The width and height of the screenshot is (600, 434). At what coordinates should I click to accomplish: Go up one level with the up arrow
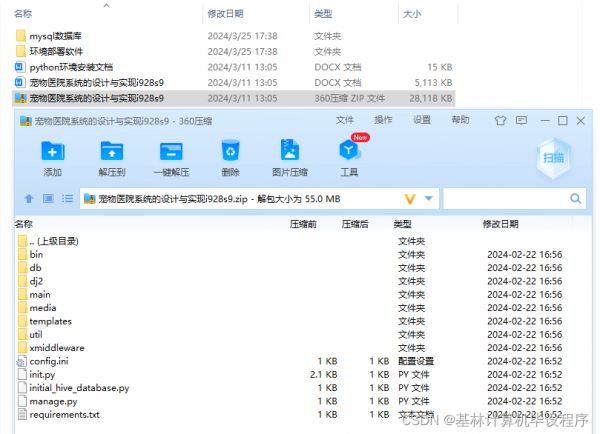[x=29, y=199]
